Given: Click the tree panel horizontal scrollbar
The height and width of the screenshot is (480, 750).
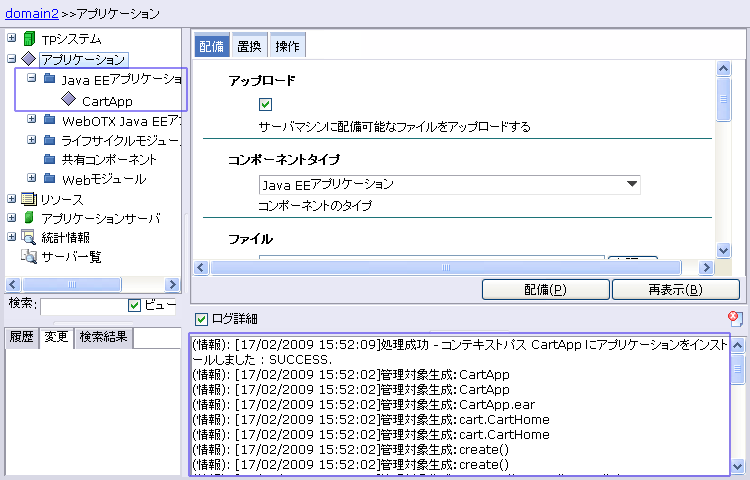Looking at the screenshot, I should pos(91,285).
